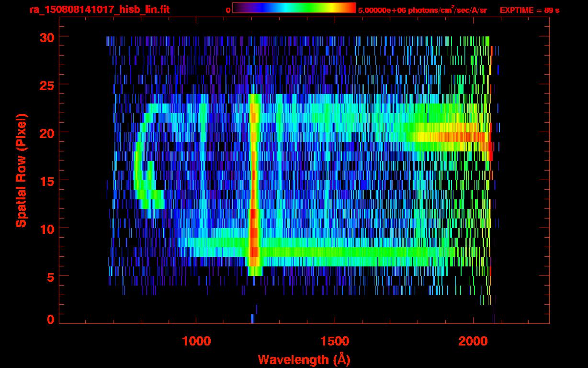
Task: Click the y-axis tick label 25
Action: 46,85
